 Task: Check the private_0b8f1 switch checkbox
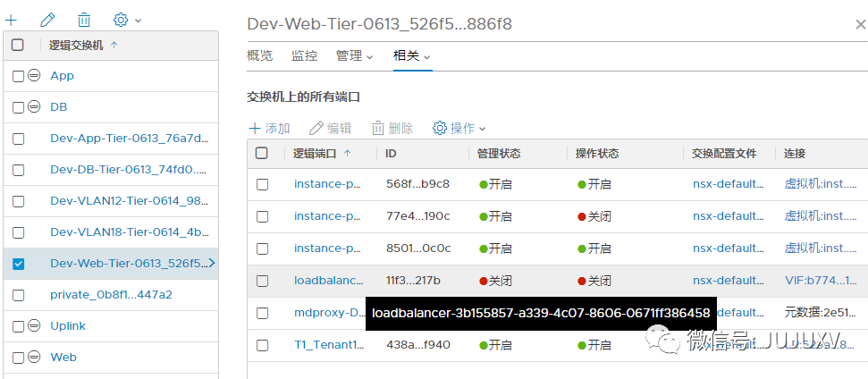18,295
